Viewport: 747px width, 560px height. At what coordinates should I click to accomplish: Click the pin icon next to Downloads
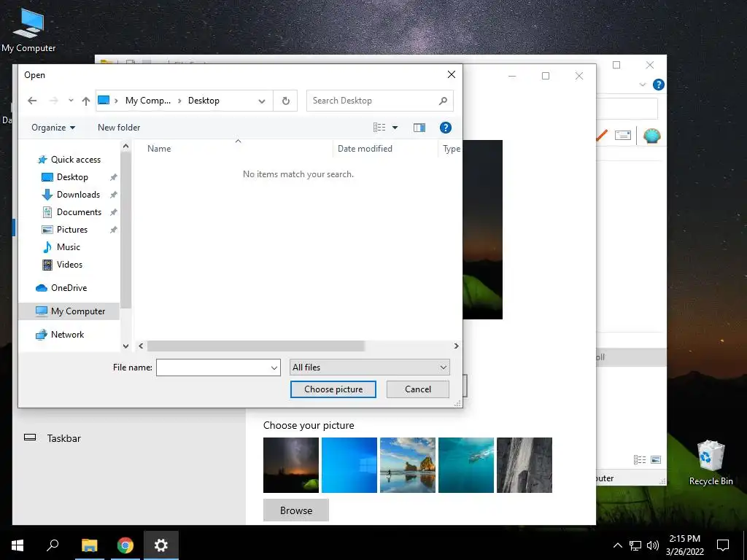coord(113,195)
